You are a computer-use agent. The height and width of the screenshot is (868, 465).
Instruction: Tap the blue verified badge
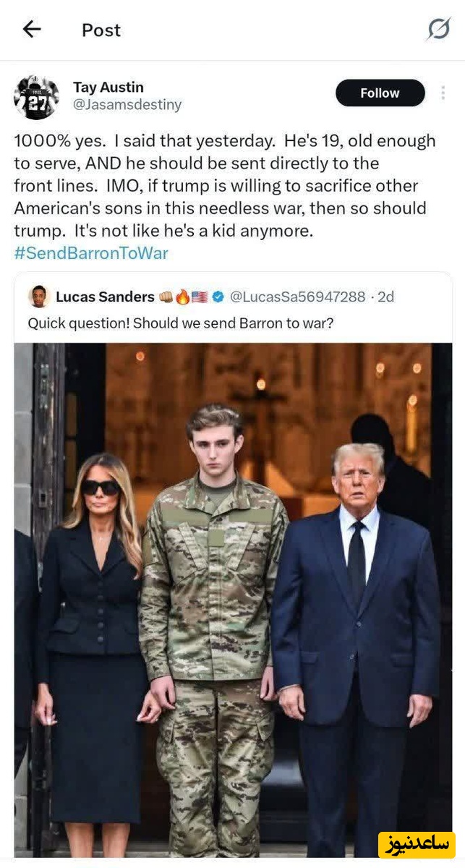click(x=217, y=297)
